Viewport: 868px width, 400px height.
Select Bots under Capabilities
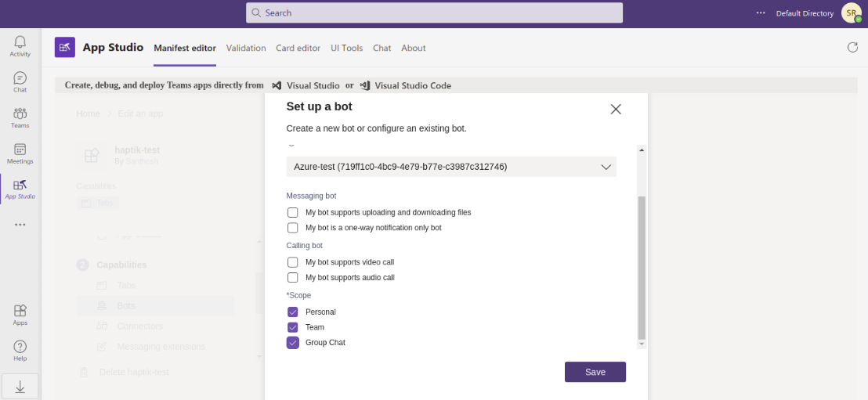pyautogui.click(x=155, y=306)
